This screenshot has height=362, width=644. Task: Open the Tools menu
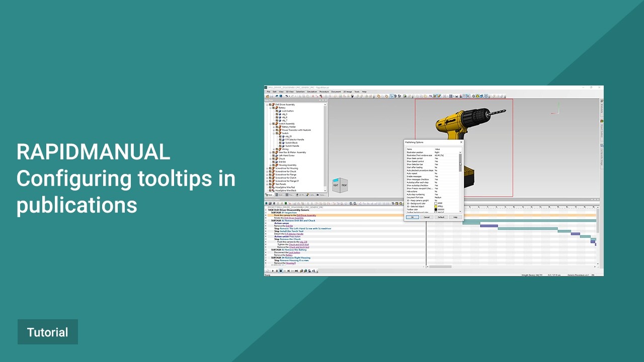[357, 92]
